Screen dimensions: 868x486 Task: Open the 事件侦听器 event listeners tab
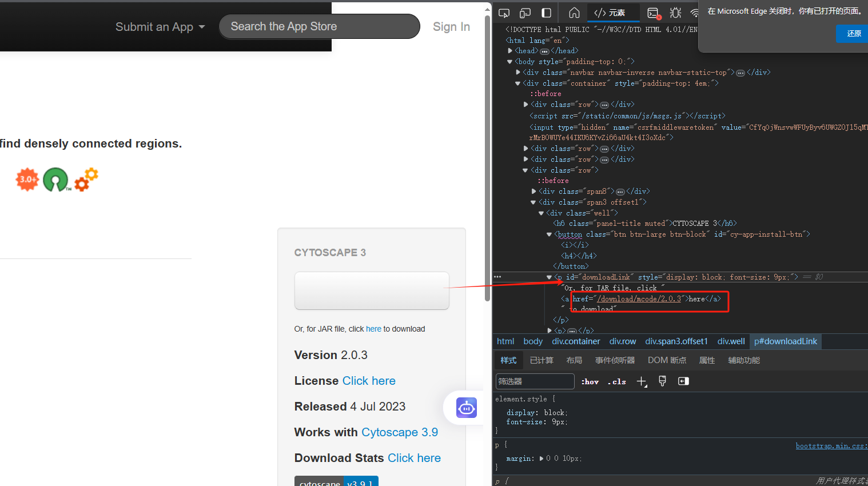click(x=615, y=360)
